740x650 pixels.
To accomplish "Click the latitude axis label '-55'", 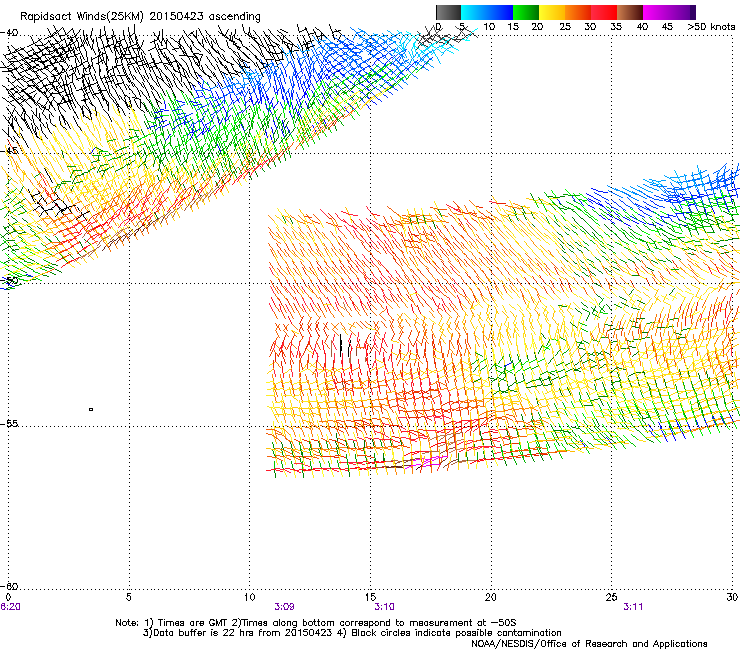I will pyautogui.click(x=9, y=423).
